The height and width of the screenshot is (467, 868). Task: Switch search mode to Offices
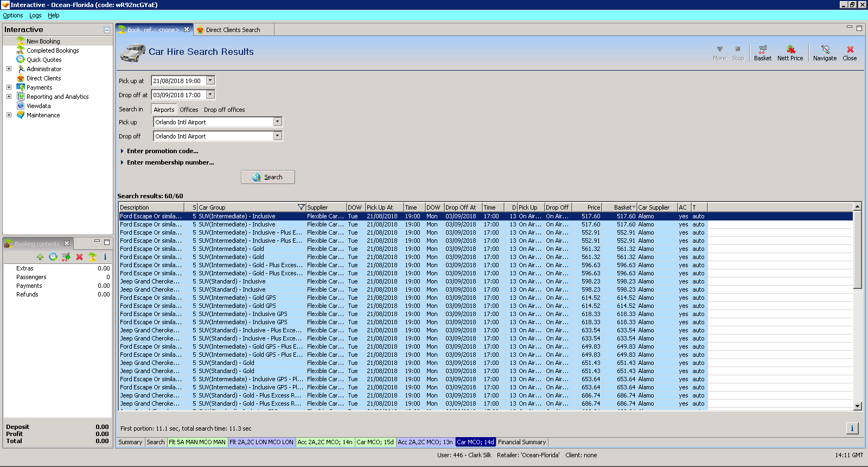pyautogui.click(x=189, y=110)
